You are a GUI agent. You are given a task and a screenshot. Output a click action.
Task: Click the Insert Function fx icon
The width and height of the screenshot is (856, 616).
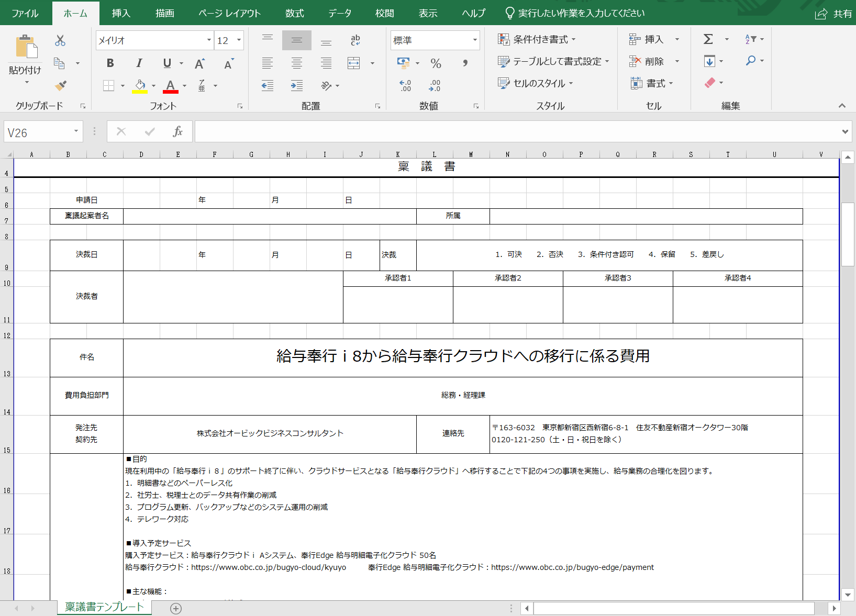[x=177, y=131]
